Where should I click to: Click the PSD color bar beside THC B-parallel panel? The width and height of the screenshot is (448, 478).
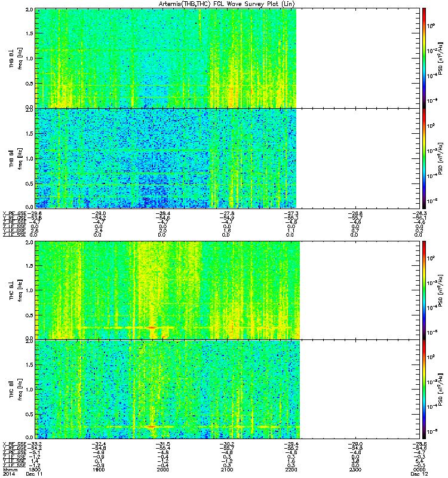[424, 390]
